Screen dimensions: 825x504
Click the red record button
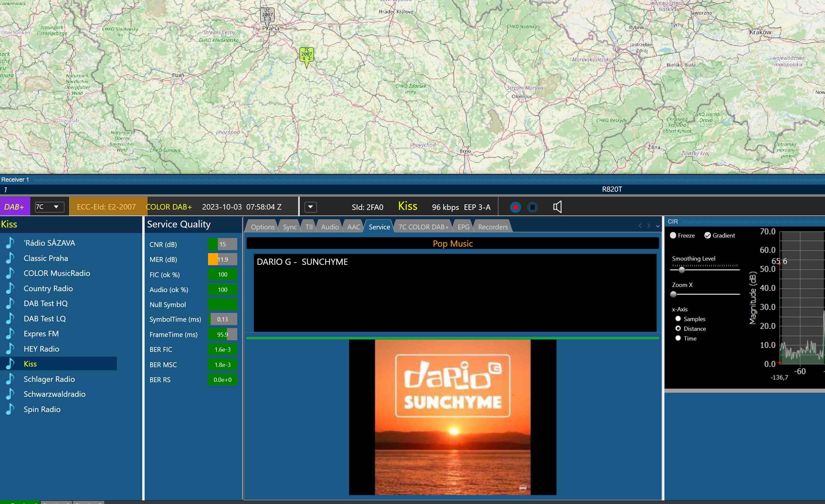(x=515, y=207)
